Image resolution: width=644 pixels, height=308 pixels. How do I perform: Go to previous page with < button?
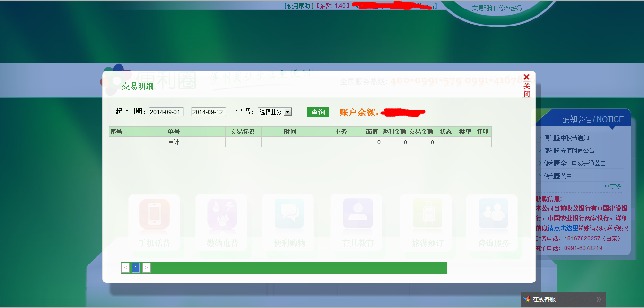point(125,268)
